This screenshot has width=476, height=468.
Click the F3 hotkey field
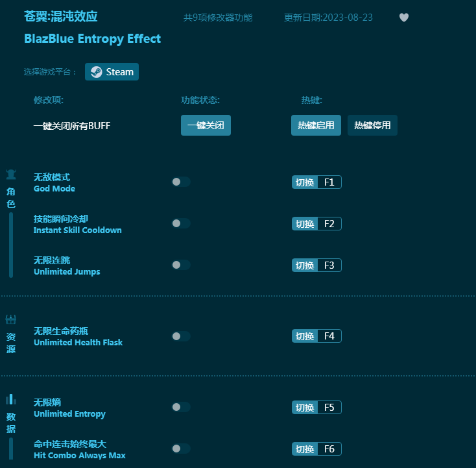[329, 265]
